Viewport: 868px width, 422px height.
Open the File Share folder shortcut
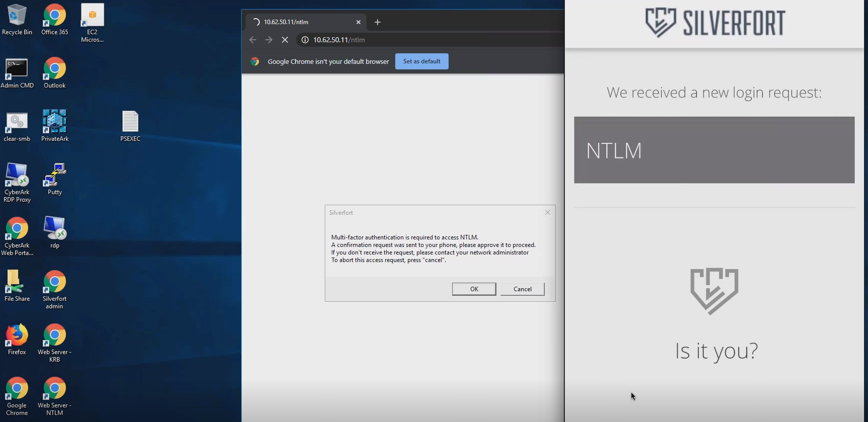17,286
